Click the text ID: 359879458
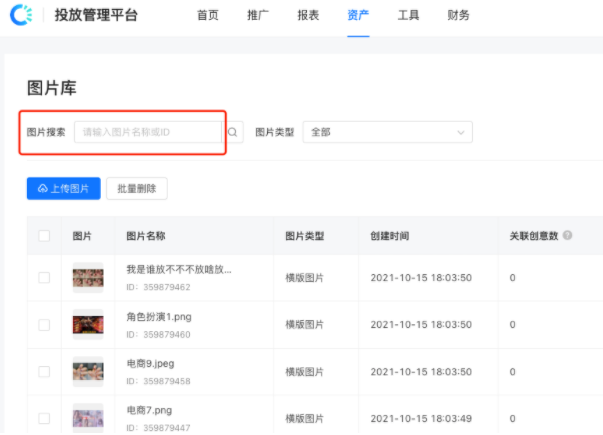This screenshot has width=603, height=435. [x=158, y=381]
